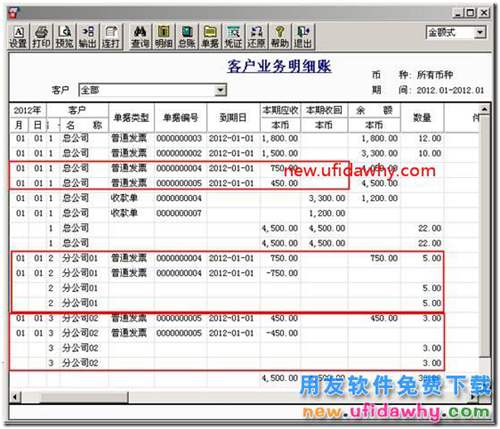The image size is (500, 429).
Task: Click the 输出 export icon
Action: [87, 37]
